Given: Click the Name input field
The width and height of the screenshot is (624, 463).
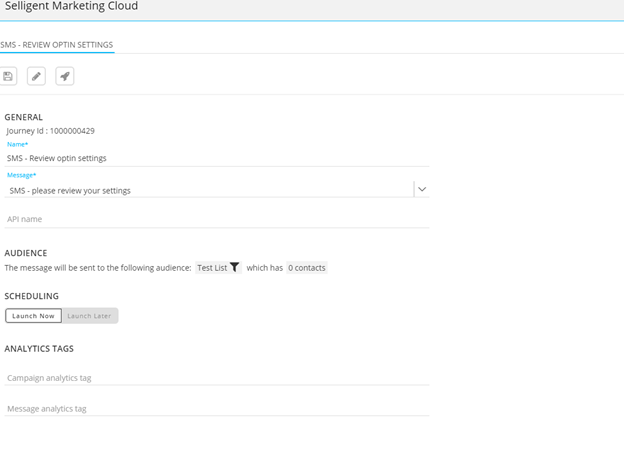Looking at the screenshot, I should pyautogui.click(x=217, y=158).
